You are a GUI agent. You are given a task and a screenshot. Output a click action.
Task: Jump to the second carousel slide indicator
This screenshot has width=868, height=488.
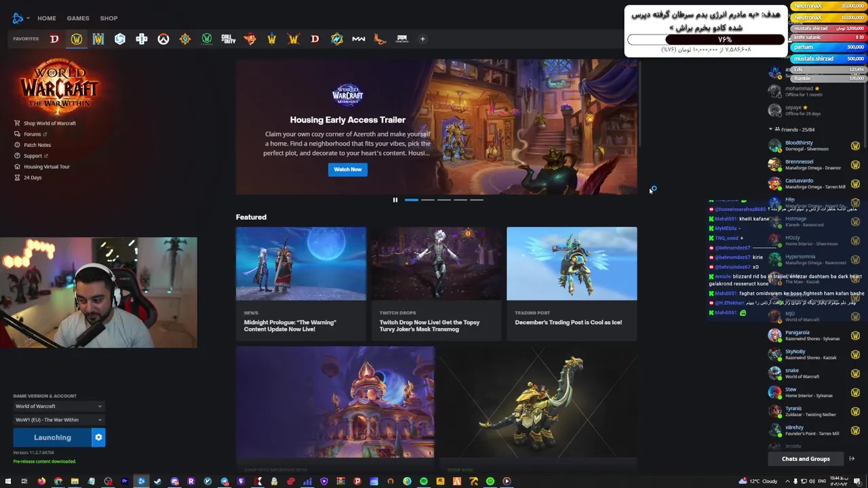pyautogui.click(x=428, y=200)
